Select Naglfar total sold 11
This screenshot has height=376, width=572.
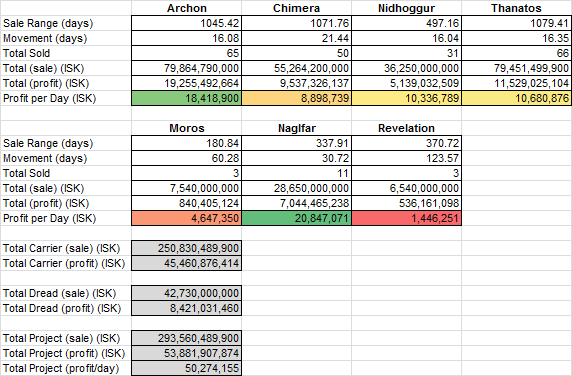(296, 173)
